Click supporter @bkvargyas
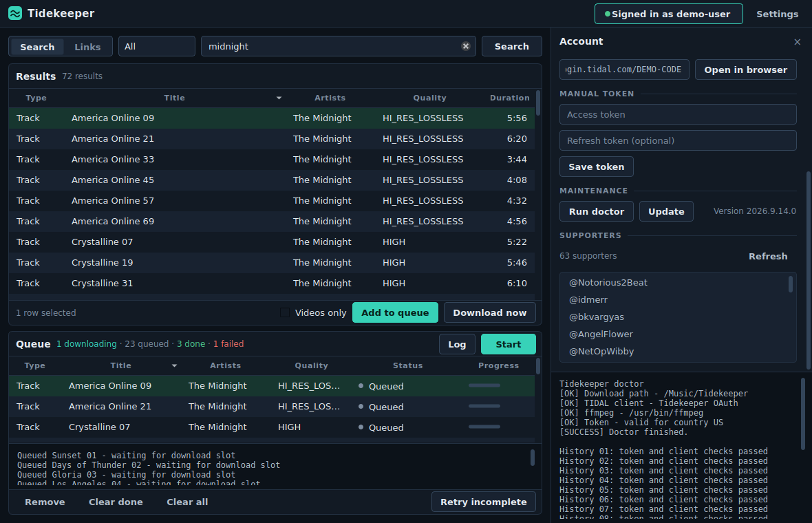This screenshot has height=523, width=812. click(x=597, y=317)
